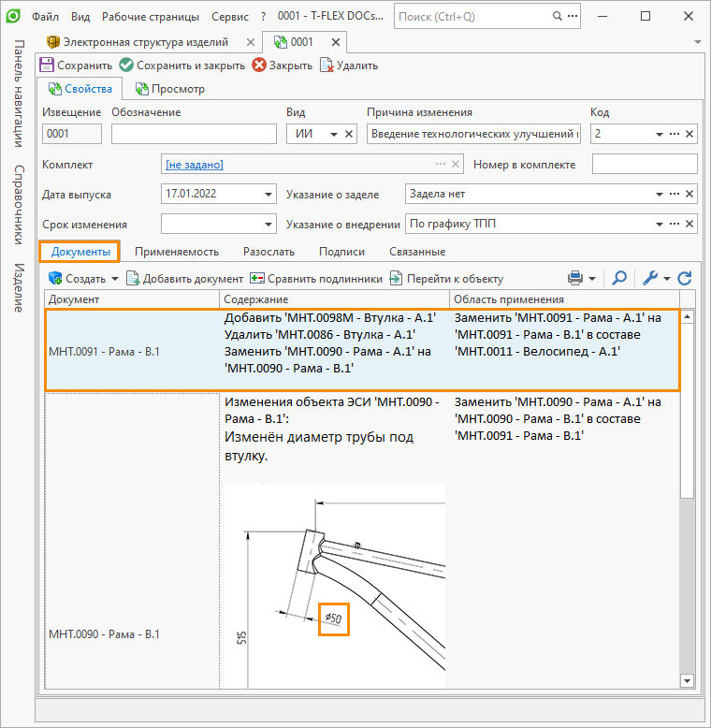
Task: Open the Срок изменения dropdown
Action: (268, 225)
